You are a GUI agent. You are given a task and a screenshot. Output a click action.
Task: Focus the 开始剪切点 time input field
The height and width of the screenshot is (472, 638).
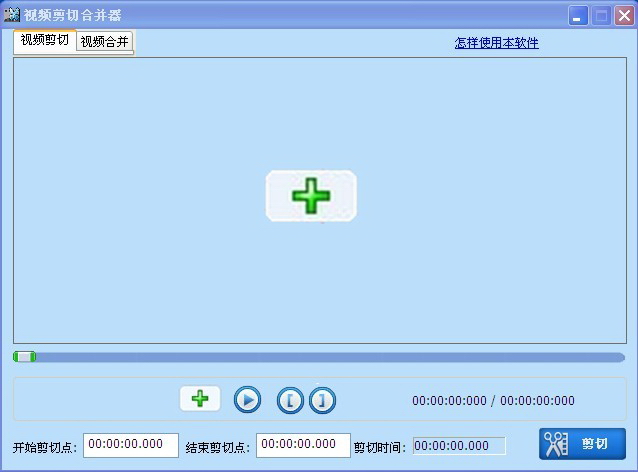[x=130, y=445]
